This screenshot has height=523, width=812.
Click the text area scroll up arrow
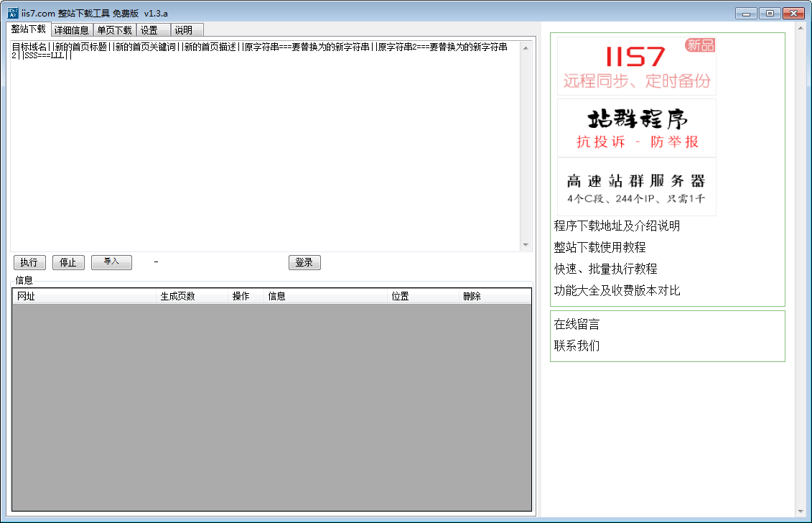pos(526,47)
